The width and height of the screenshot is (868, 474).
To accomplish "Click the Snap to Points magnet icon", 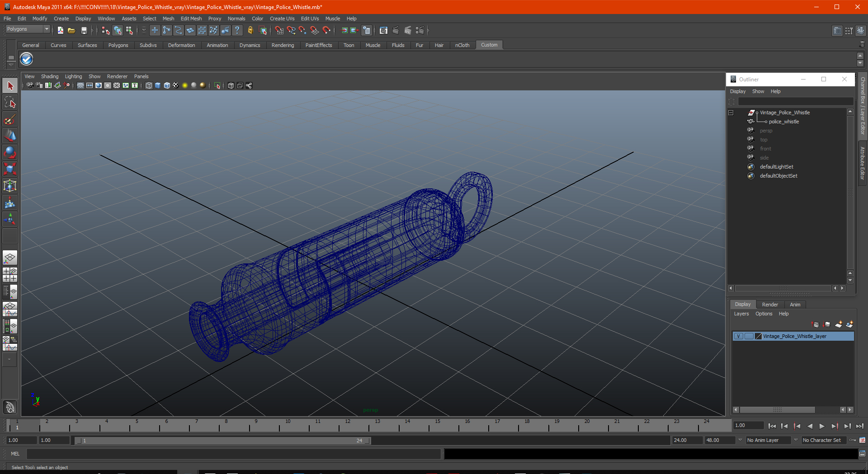I will pos(302,30).
